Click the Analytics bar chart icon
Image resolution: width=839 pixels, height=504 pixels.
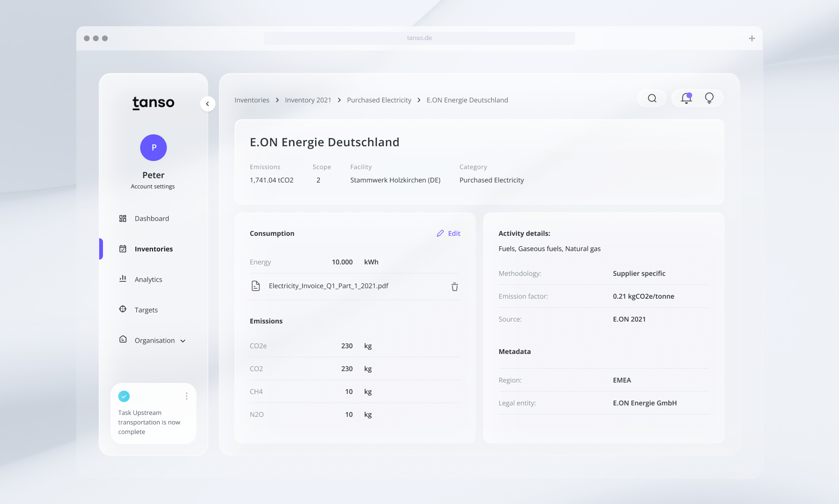[123, 279]
